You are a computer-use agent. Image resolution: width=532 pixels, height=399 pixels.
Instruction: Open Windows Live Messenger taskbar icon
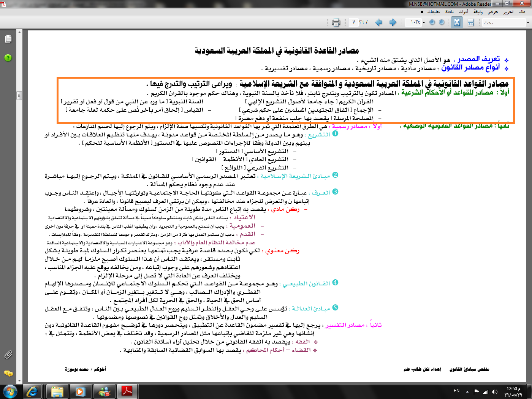point(104,391)
